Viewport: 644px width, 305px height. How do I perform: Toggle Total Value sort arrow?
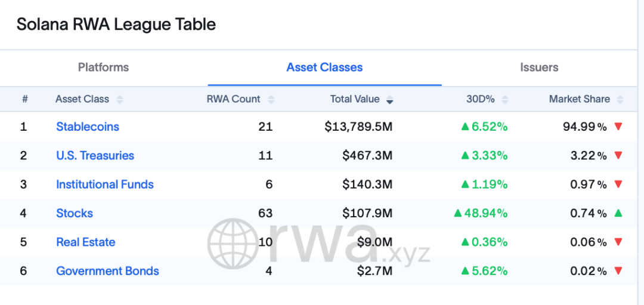point(390,100)
